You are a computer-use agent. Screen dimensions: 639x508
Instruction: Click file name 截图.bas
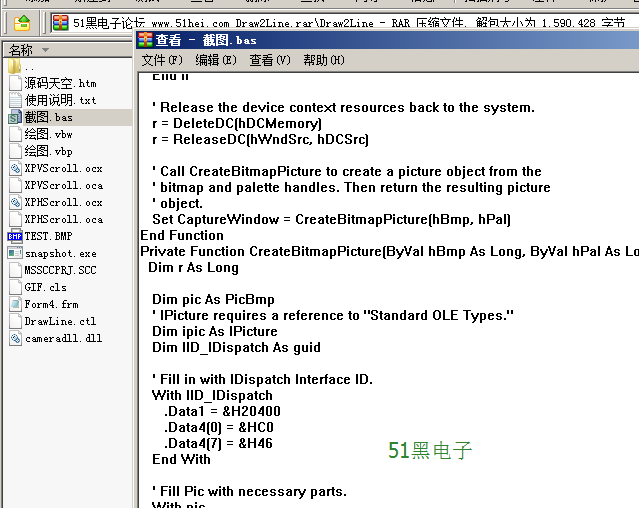(48, 117)
